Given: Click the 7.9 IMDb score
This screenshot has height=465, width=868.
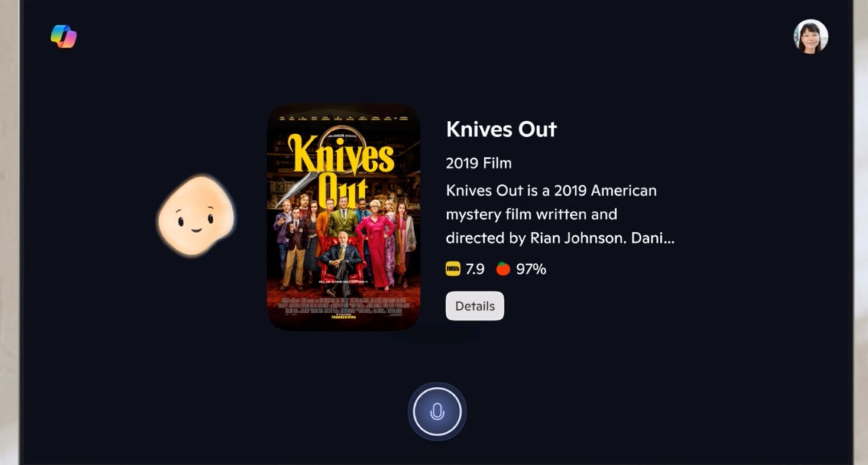Looking at the screenshot, I should [x=475, y=269].
